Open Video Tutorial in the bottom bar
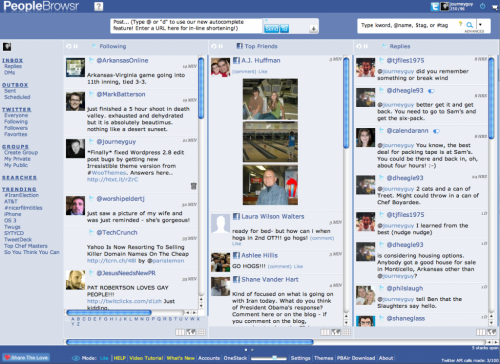 click(x=146, y=358)
